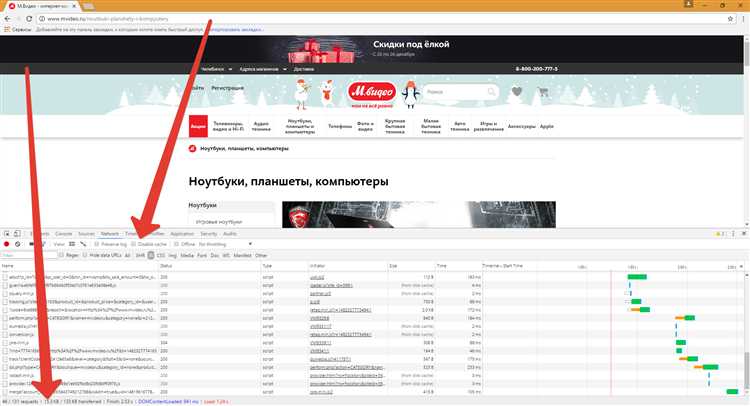The height and width of the screenshot is (406, 750).
Task: Filter requests by Img
Action: [173, 255]
